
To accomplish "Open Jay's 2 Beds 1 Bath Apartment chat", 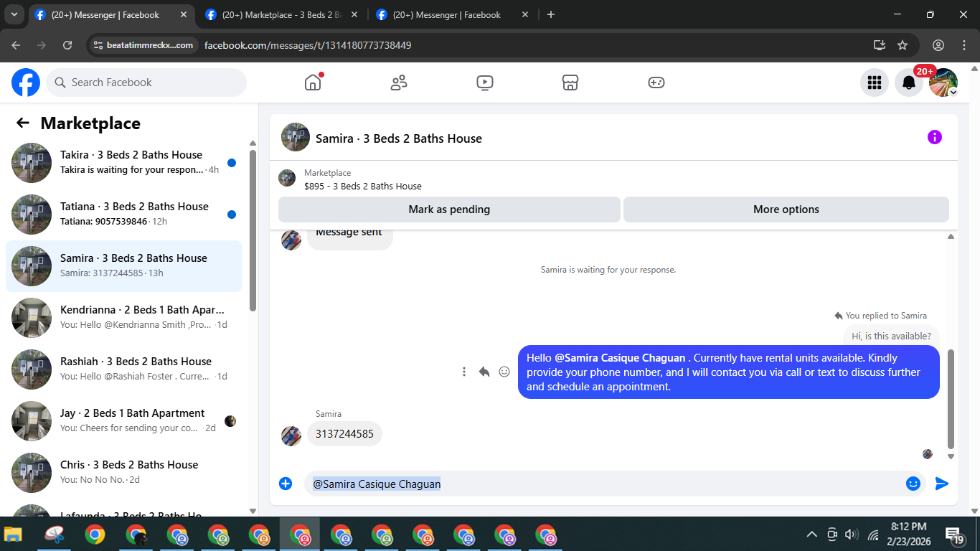I will (123, 421).
